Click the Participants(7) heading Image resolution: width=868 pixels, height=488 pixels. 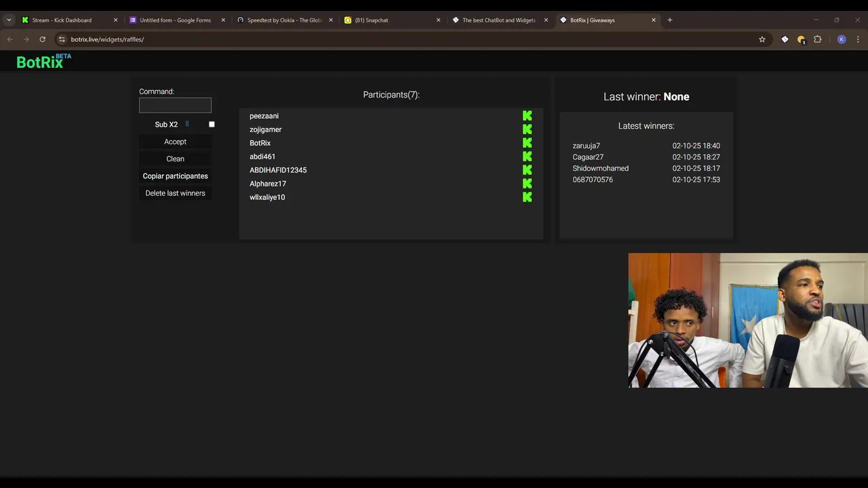[x=391, y=95]
